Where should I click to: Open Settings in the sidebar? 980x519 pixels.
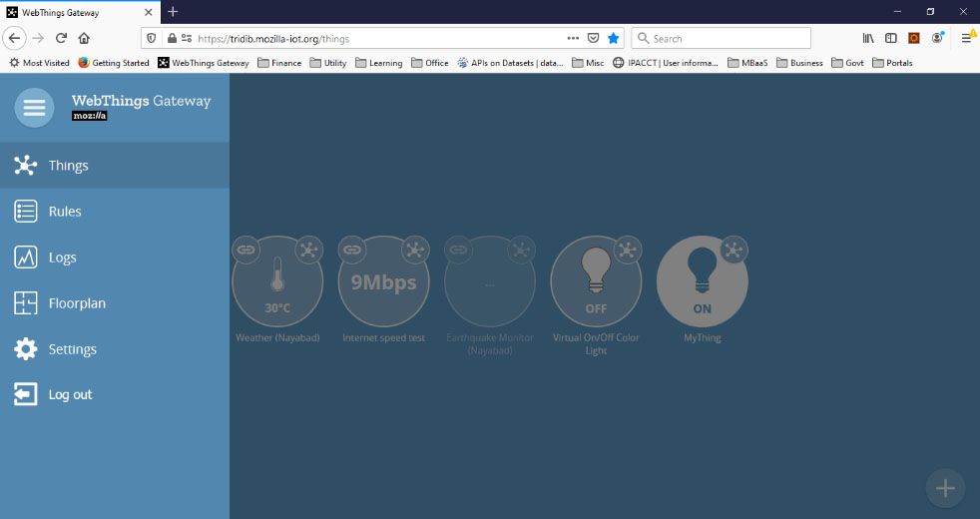(115, 349)
